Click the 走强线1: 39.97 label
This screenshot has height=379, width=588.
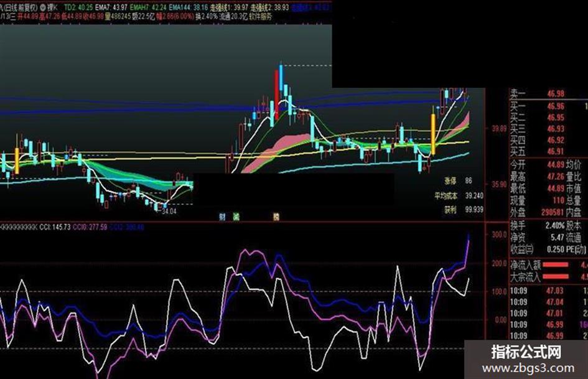point(229,7)
